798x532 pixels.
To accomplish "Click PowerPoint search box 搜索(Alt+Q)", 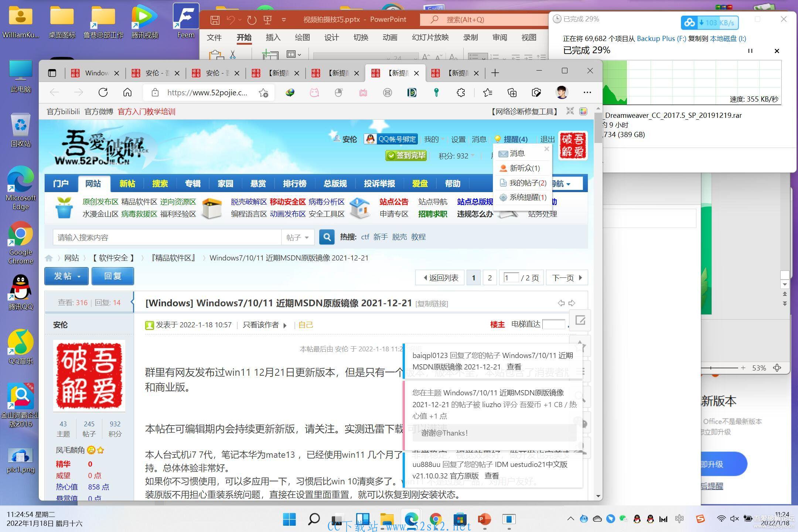I will point(484,20).
